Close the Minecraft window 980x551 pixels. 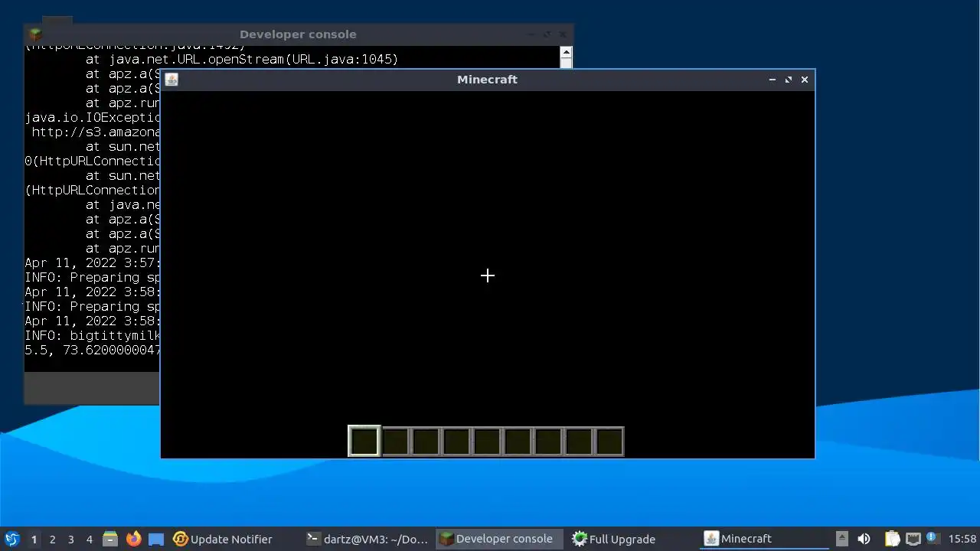coord(805,80)
